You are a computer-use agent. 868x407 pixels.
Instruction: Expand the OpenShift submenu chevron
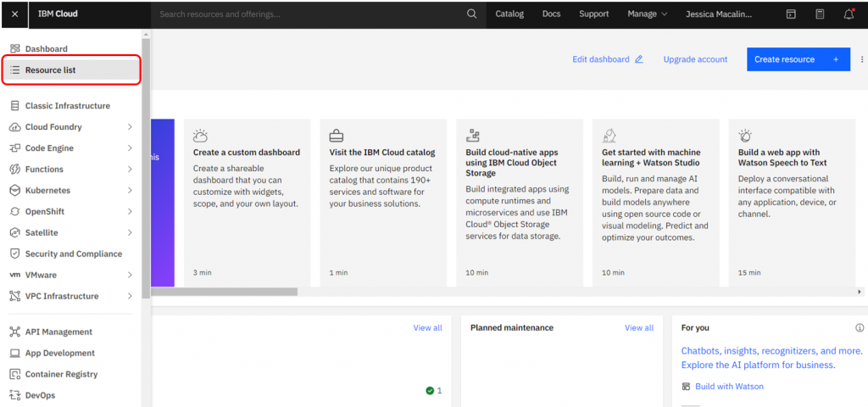(130, 211)
